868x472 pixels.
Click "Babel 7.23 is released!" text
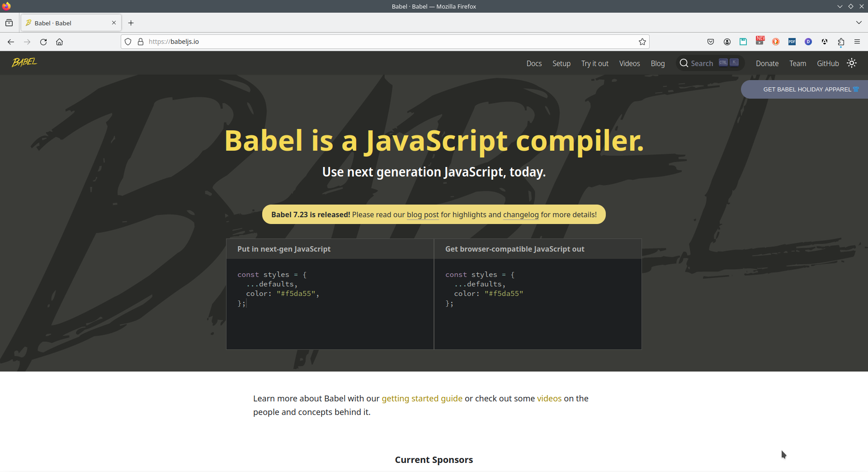tap(311, 215)
